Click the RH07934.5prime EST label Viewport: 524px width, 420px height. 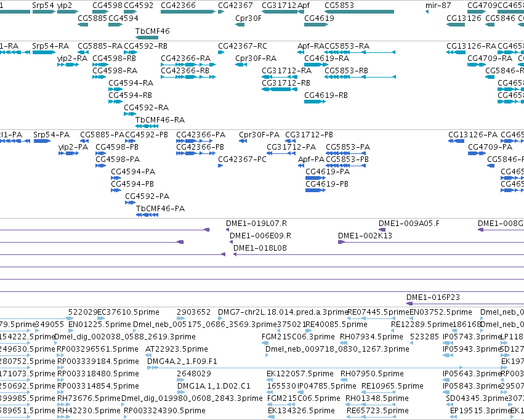pos(371,337)
